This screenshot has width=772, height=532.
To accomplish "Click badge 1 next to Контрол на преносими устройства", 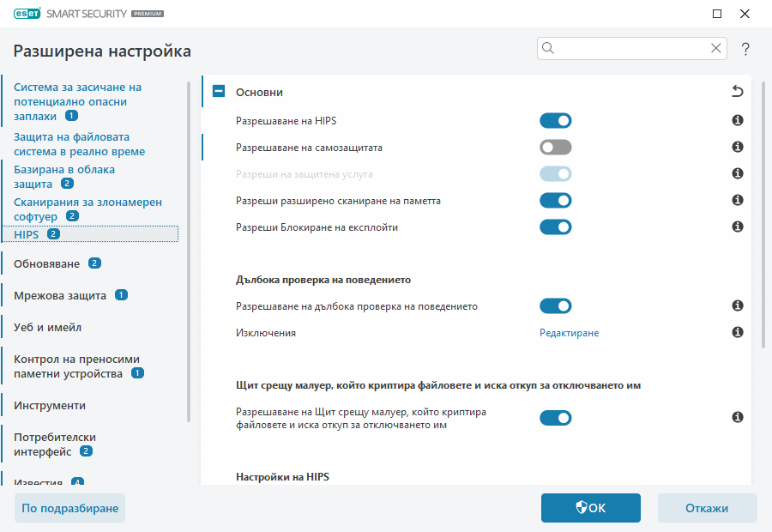I will (137, 373).
